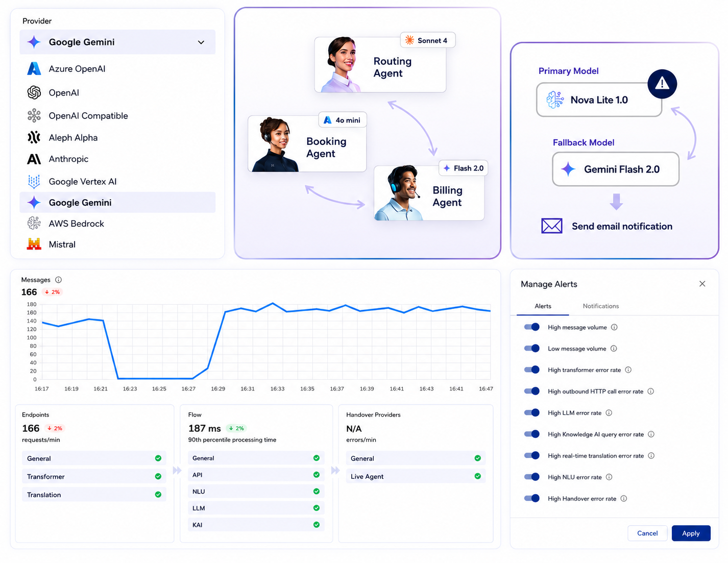Image resolution: width=728 pixels, height=563 pixels.
Task: Toggle the High Handover error rate switch
Action: [532, 498]
